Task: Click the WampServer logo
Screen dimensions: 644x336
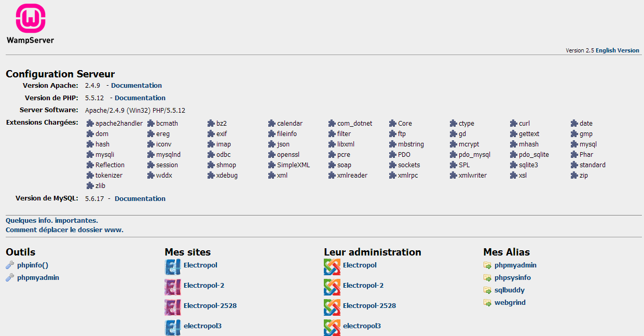Action: point(30,24)
